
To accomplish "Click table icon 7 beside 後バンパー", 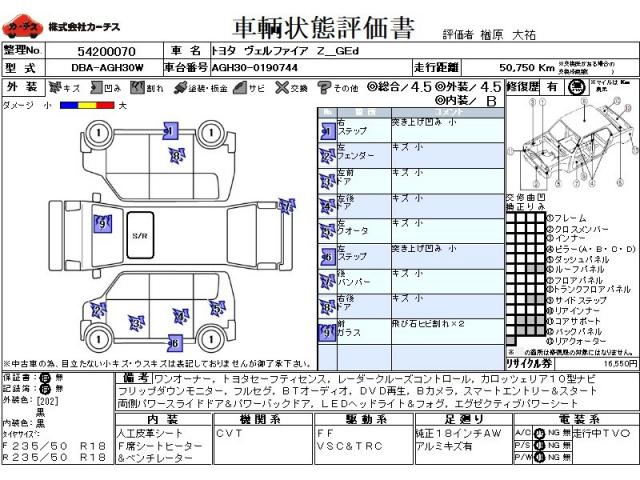I will click(x=327, y=282).
